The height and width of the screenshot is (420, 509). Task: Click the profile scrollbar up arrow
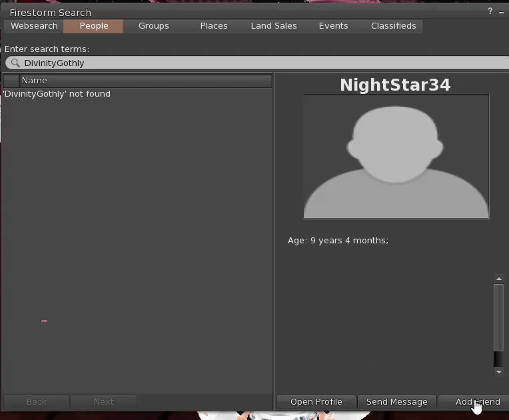coord(498,279)
